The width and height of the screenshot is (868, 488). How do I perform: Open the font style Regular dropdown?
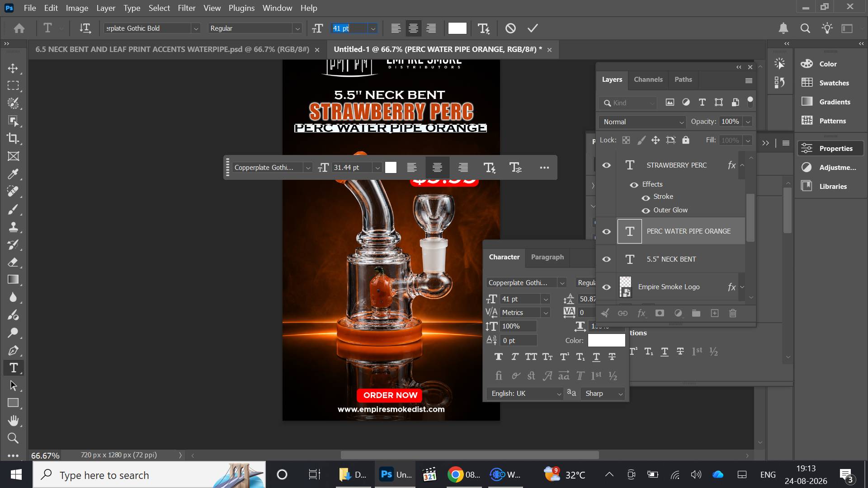(x=255, y=28)
